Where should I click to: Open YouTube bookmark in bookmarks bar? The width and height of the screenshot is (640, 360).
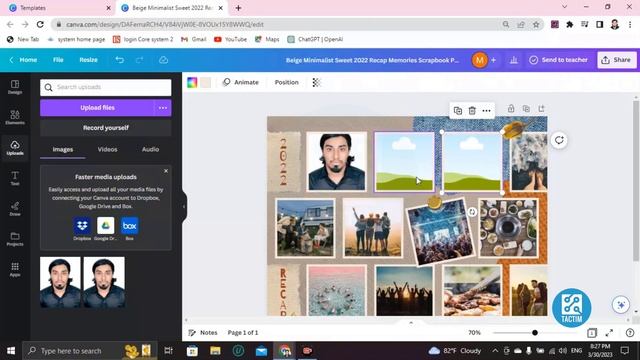click(x=231, y=39)
